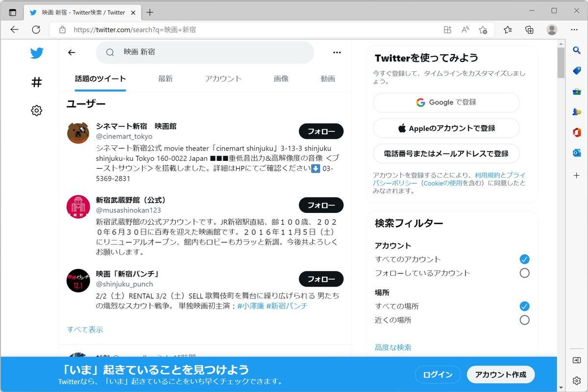Switch to the 画像 tab
588x392 pixels.
tap(281, 78)
